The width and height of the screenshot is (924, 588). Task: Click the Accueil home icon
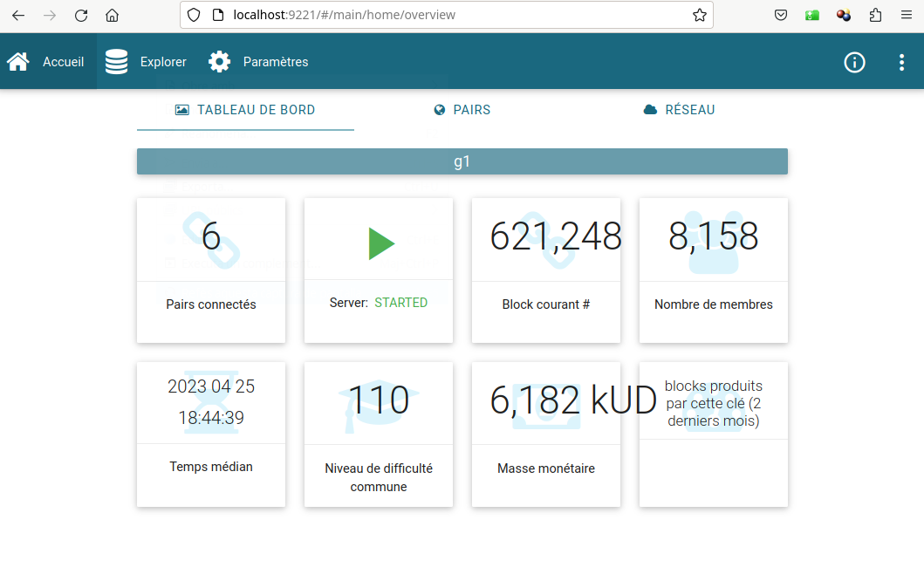(x=18, y=62)
